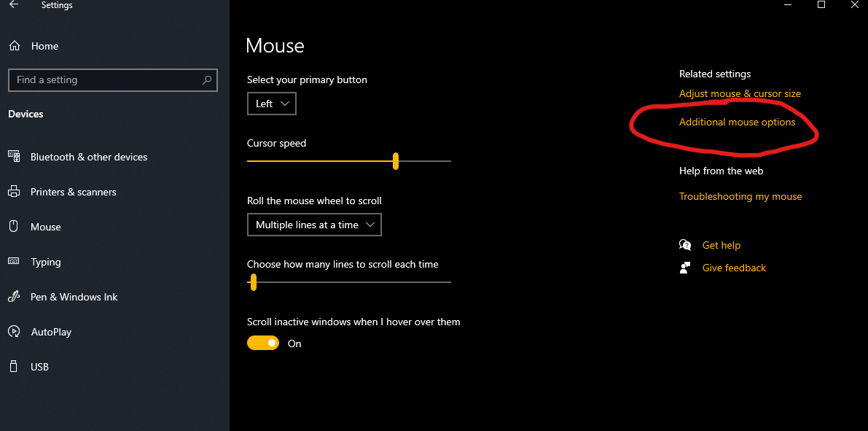Open Adjust mouse & cursor size

tap(740, 93)
